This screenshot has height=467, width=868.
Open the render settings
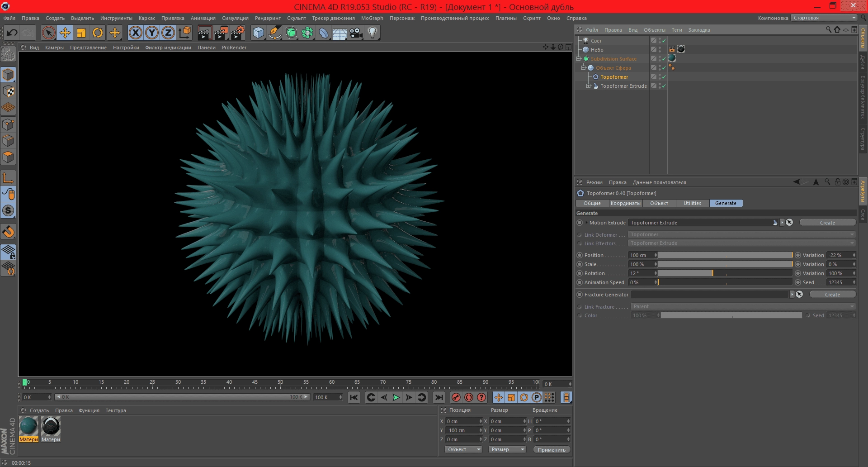pos(238,33)
